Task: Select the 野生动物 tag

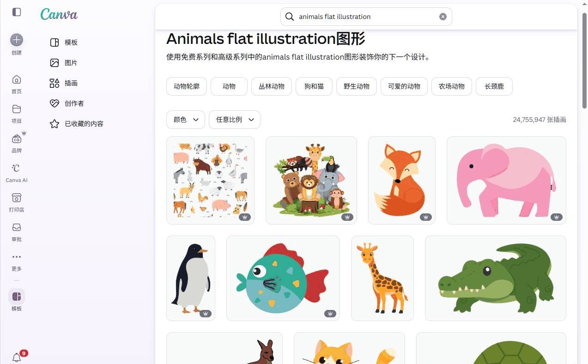Action: click(x=357, y=86)
